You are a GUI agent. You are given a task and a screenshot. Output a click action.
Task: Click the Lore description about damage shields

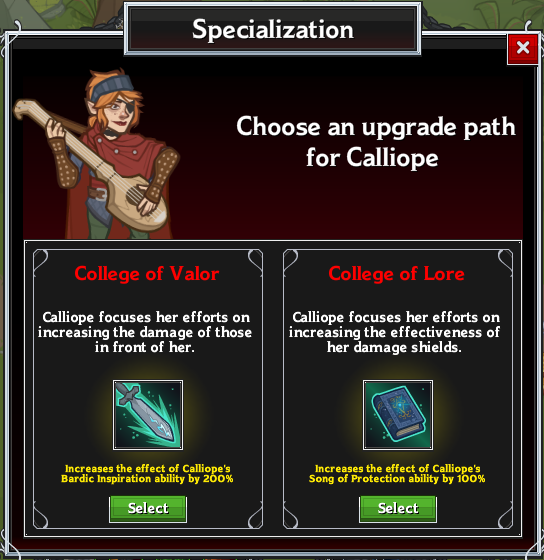395,332
